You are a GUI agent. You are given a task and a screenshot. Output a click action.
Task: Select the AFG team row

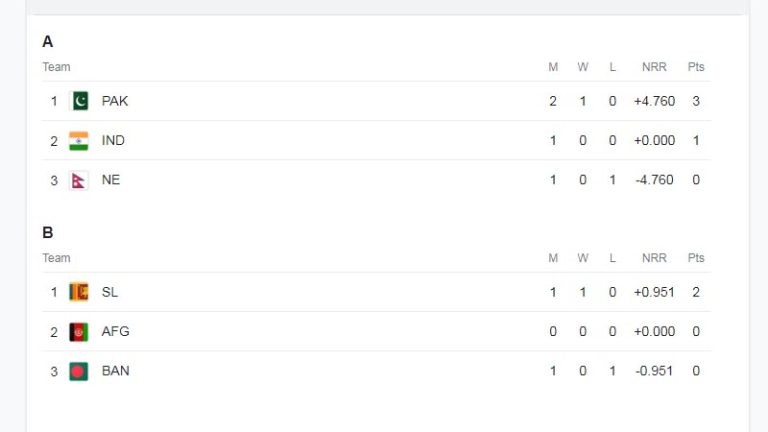[x=376, y=332]
